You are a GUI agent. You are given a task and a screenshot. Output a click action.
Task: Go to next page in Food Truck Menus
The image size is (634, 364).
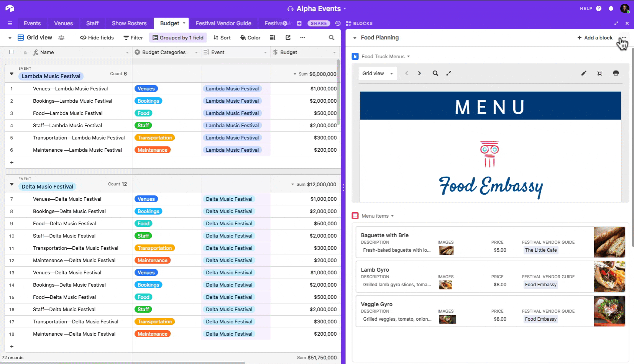point(419,73)
